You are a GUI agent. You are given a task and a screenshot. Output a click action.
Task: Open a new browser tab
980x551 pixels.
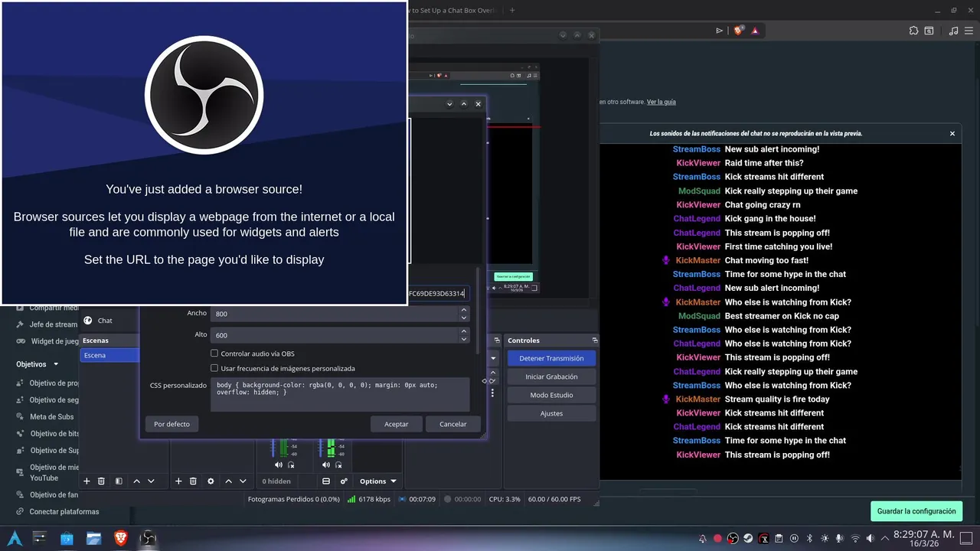tap(512, 11)
